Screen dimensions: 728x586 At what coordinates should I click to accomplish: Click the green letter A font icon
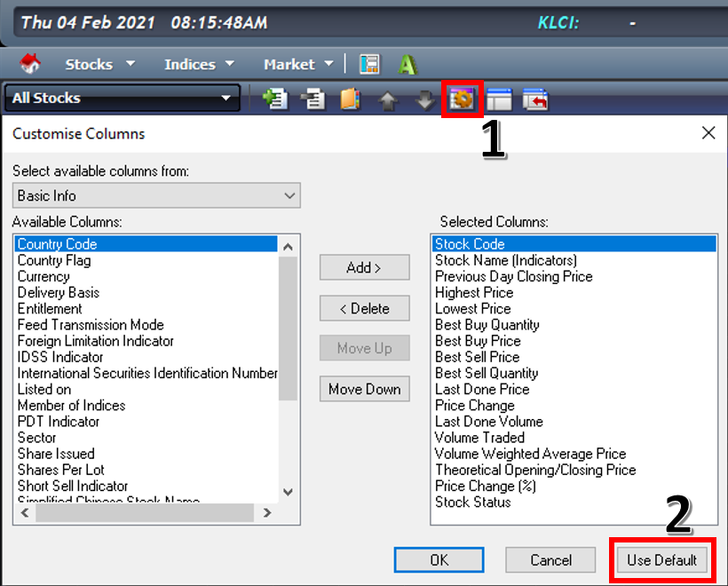[408, 64]
